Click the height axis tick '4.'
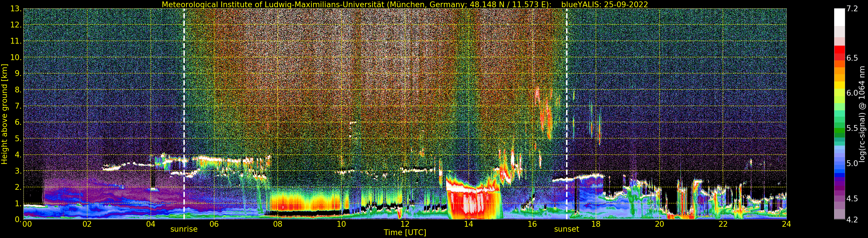 (x=18, y=155)
